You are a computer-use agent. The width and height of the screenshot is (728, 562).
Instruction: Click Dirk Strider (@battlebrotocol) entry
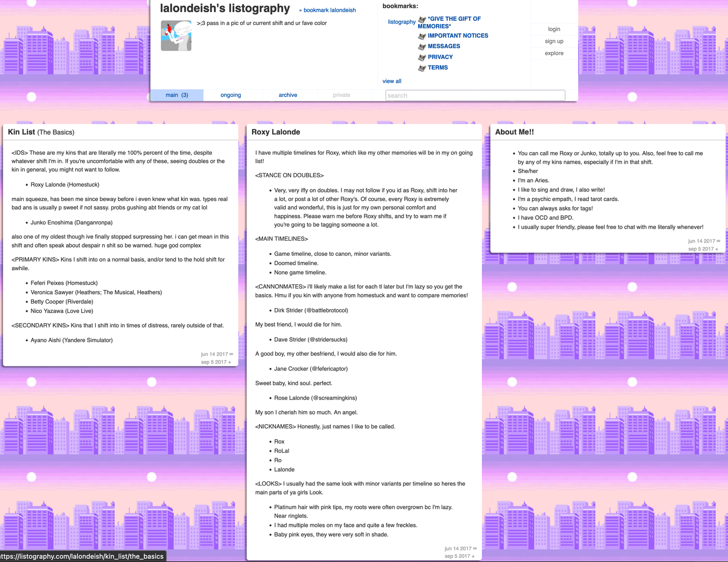(311, 310)
